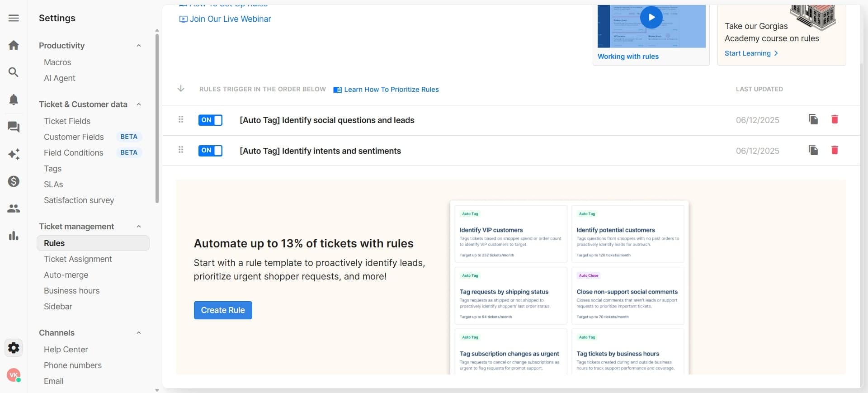The image size is (868, 393).
Task: Open Ticket Assignment settings
Action: click(78, 259)
